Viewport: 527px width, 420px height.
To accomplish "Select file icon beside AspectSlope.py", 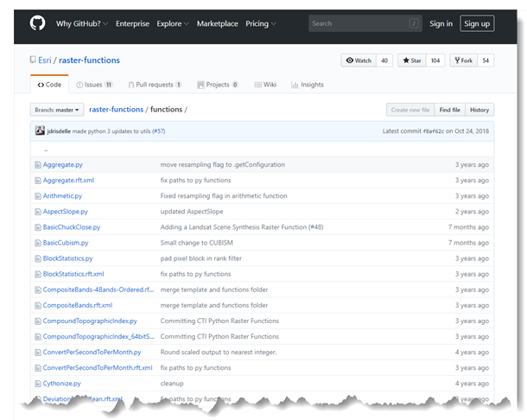I will [x=38, y=212].
